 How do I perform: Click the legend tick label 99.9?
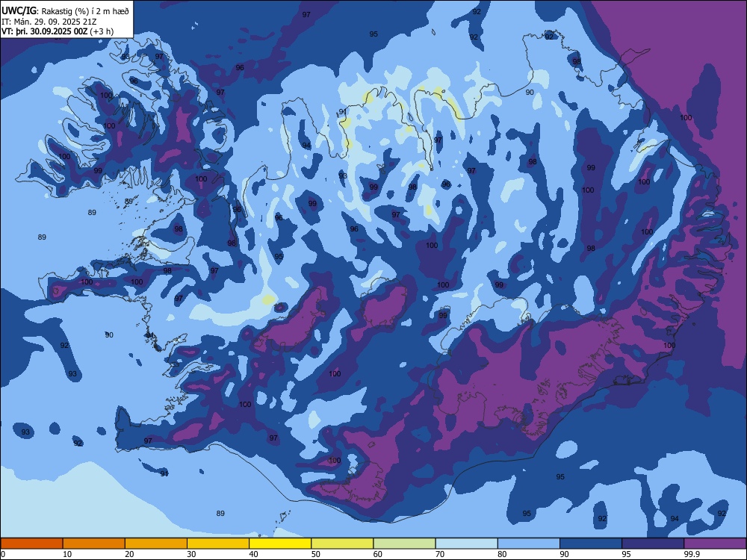click(692, 554)
